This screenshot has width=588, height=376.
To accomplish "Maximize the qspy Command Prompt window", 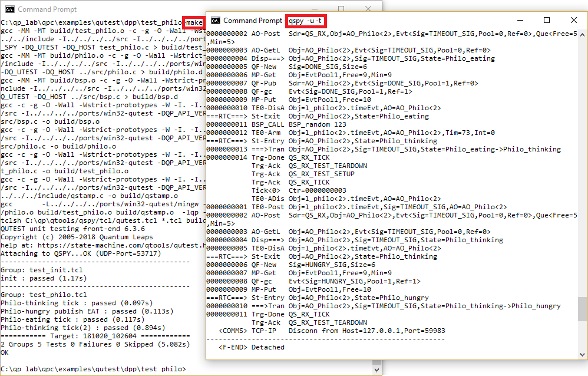I will point(546,21).
